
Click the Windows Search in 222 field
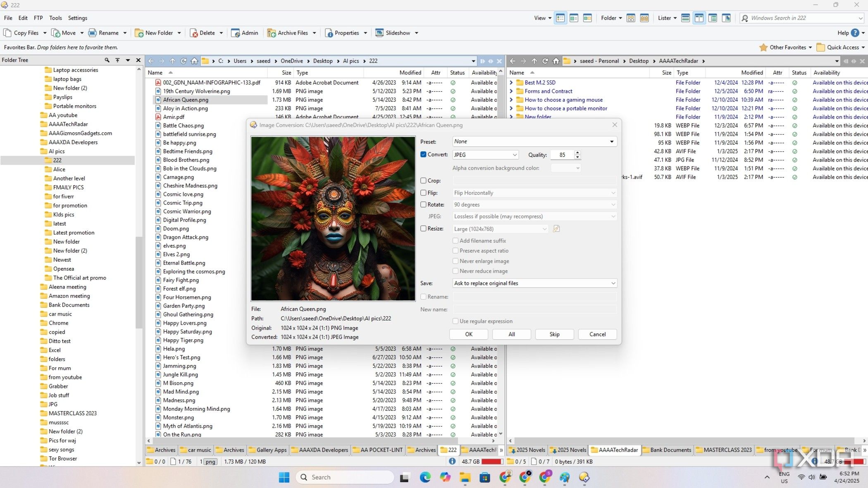point(802,18)
